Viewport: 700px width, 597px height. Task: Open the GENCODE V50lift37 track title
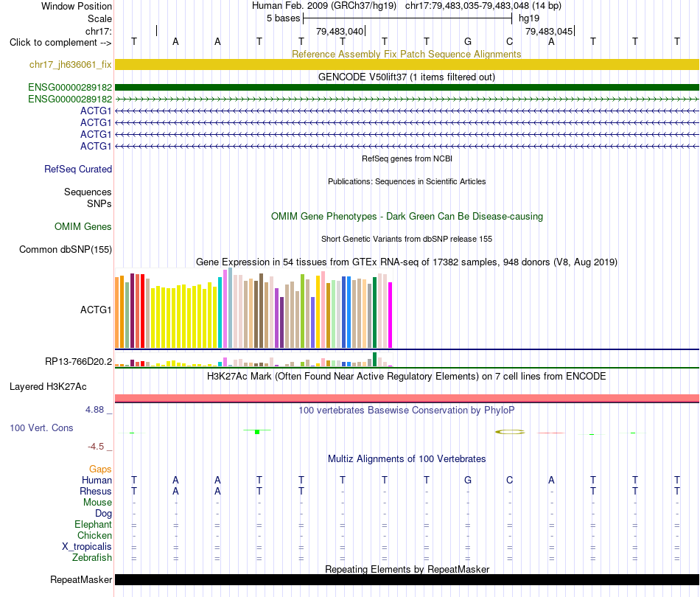click(407, 77)
